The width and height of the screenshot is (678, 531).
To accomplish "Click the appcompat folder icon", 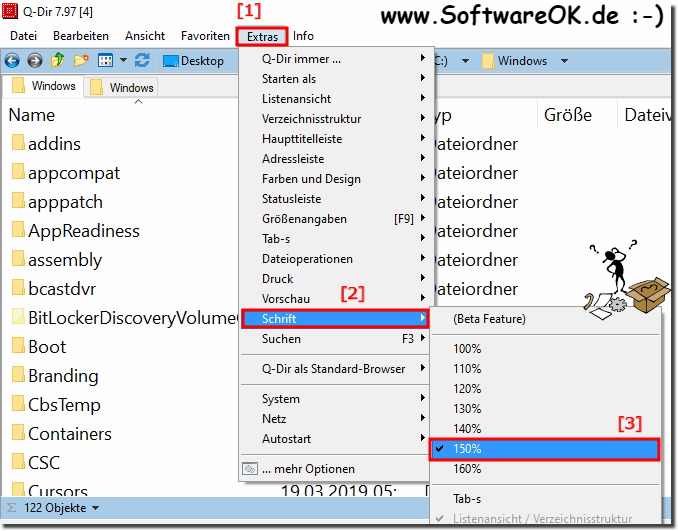I will (18, 171).
